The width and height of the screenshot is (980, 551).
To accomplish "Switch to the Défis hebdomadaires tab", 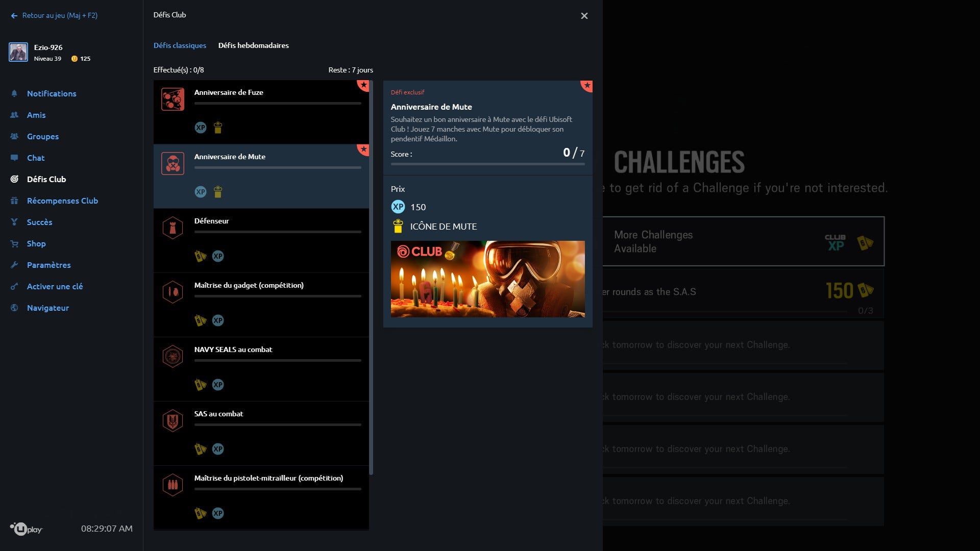I will coord(254,45).
